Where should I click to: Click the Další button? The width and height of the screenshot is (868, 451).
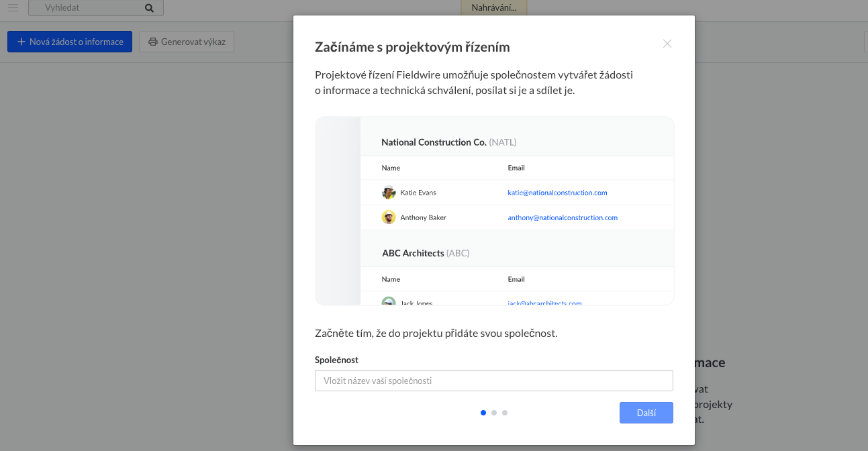[x=646, y=413]
